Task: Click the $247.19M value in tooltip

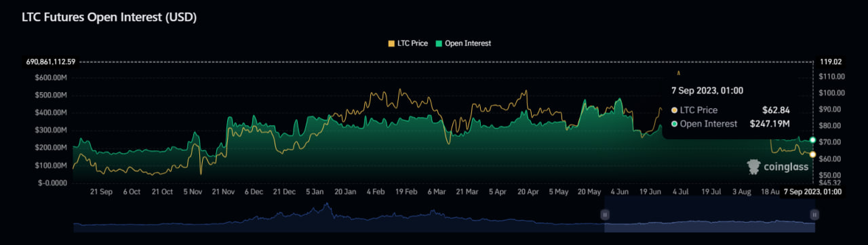Action: click(770, 124)
